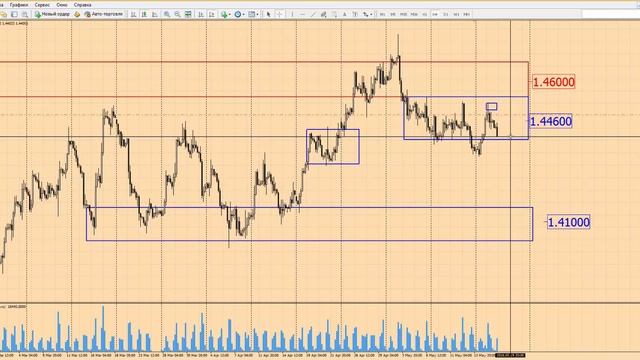Switch to M5 timeframe

click(393, 14)
